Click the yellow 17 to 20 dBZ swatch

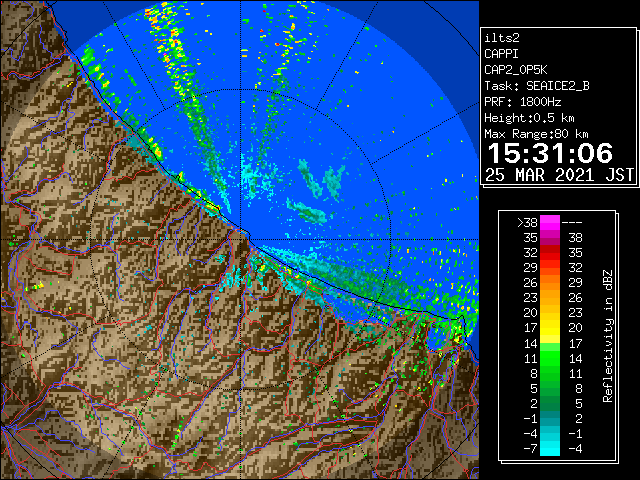(550, 328)
